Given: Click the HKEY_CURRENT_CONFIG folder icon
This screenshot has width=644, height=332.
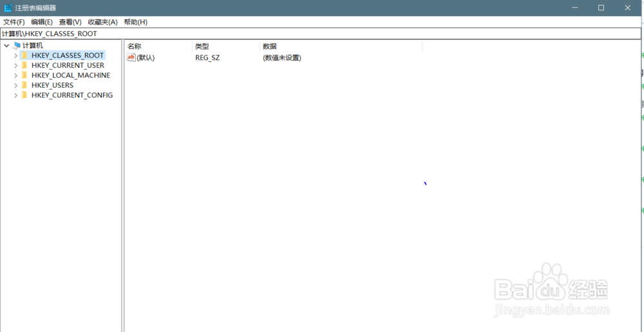Looking at the screenshot, I should pyautogui.click(x=24, y=95).
